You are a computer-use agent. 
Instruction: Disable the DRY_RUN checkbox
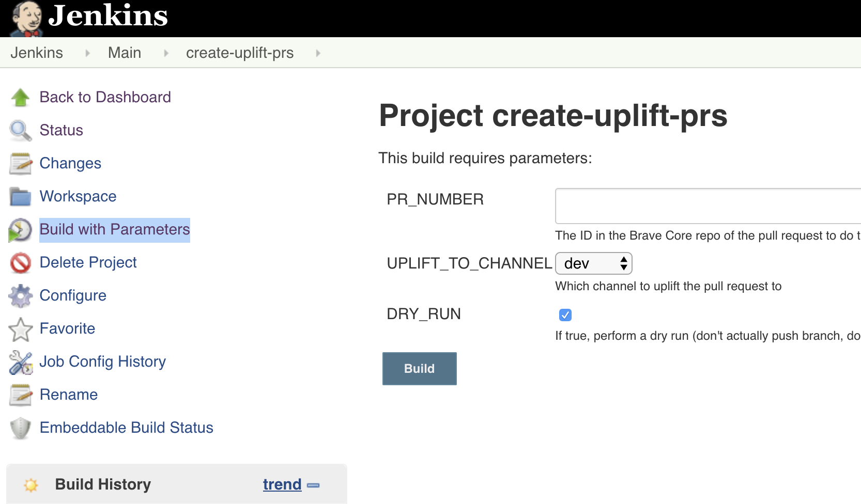565,314
